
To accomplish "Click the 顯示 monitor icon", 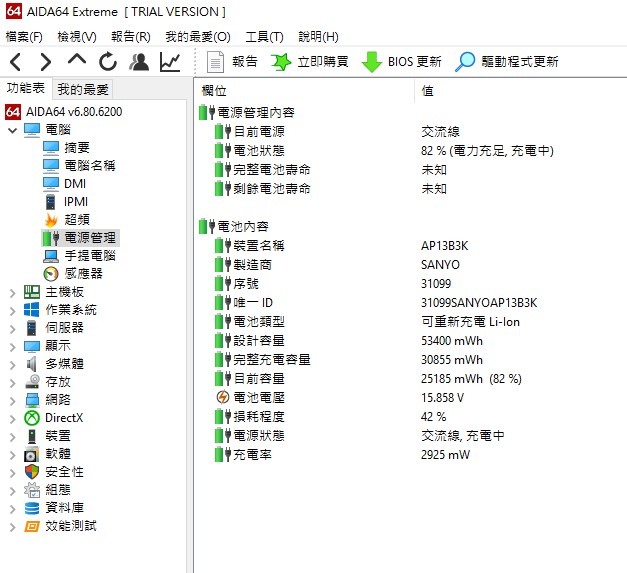I will point(32,346).
